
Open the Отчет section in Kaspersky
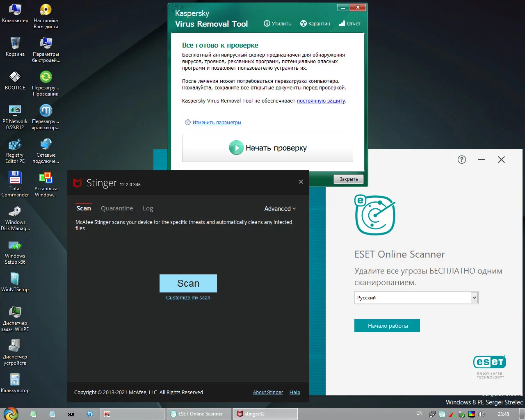tap(350, 23)
